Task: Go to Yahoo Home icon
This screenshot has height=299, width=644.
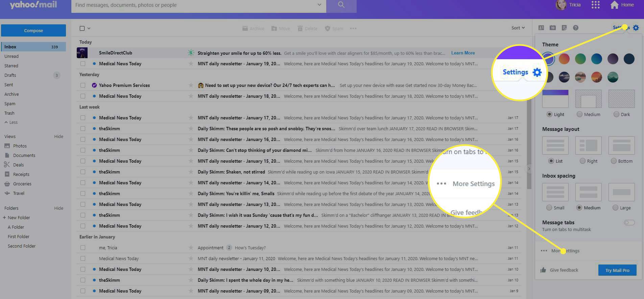Action: (614, 5)
